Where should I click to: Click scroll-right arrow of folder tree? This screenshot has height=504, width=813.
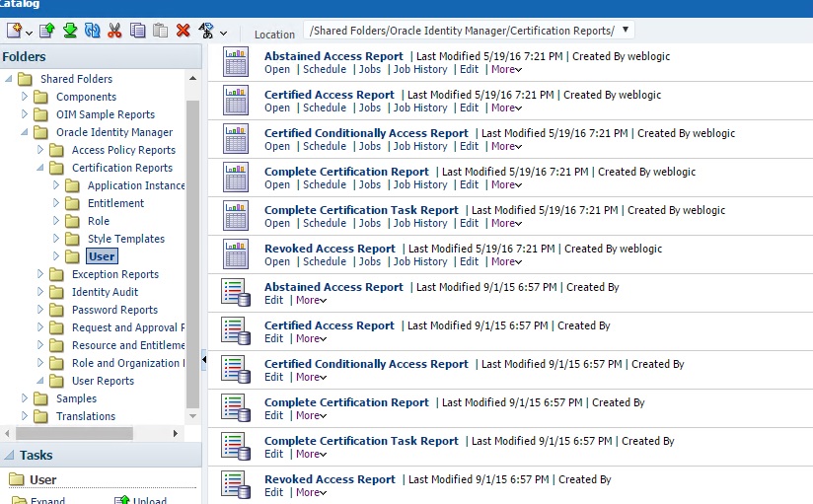click(x=176, y=433)
